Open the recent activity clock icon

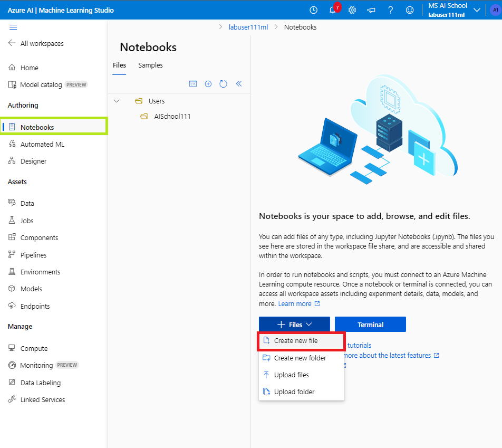314,10
